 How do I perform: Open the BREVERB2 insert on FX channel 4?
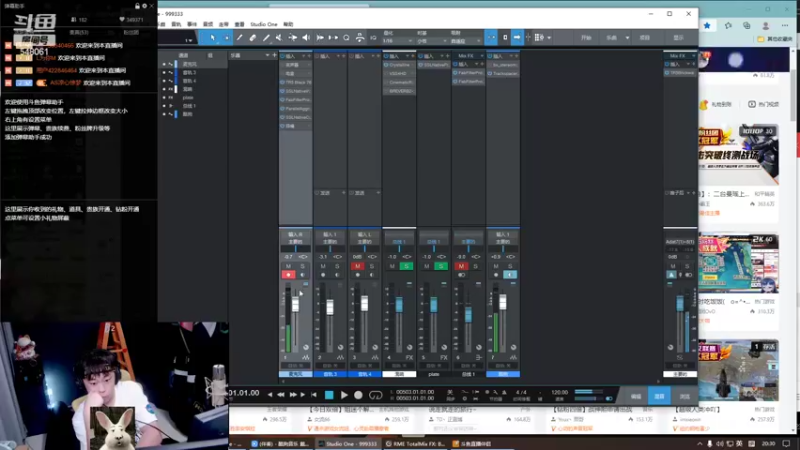point(401,91)
